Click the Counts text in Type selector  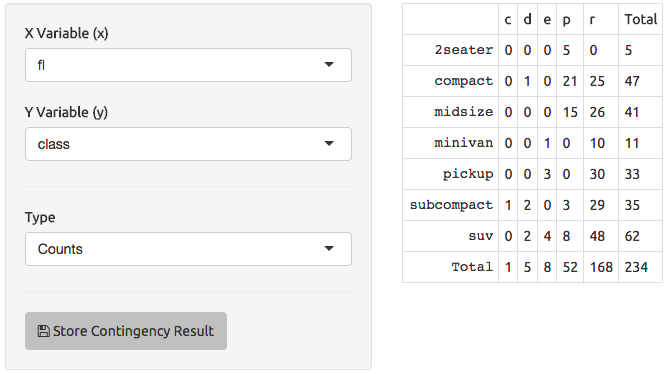click(x=60, y=249)
